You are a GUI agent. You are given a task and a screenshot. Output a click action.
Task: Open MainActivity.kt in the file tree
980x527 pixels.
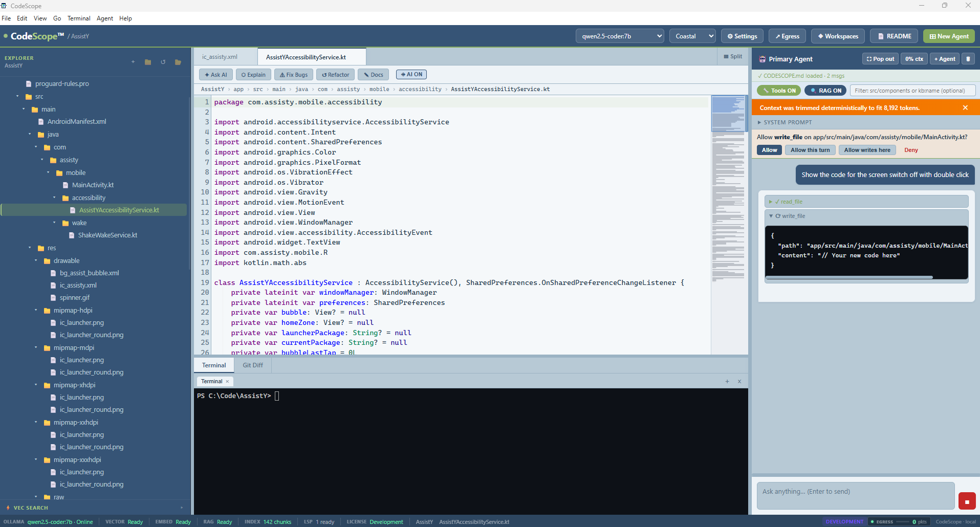coord(93,185)
